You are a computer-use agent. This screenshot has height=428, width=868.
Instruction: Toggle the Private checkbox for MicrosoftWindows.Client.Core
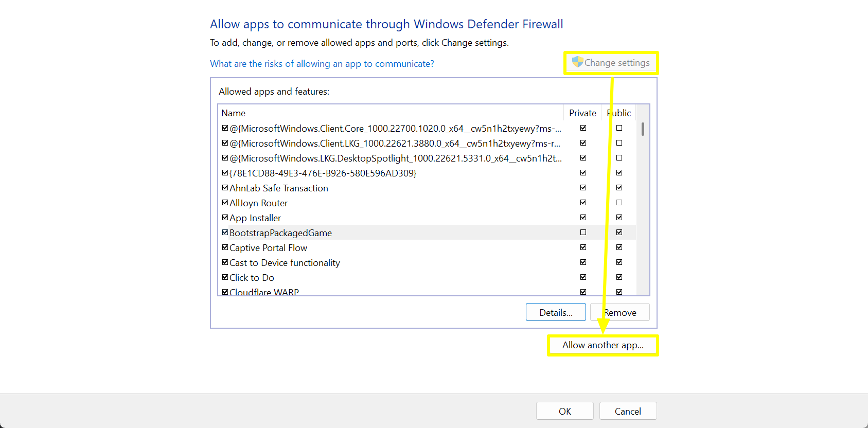click(x=583, y=128)
